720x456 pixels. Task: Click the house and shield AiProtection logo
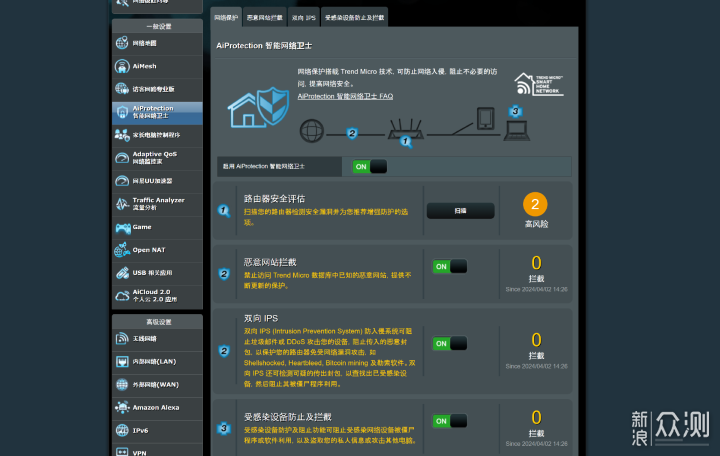tap(259, 107)
